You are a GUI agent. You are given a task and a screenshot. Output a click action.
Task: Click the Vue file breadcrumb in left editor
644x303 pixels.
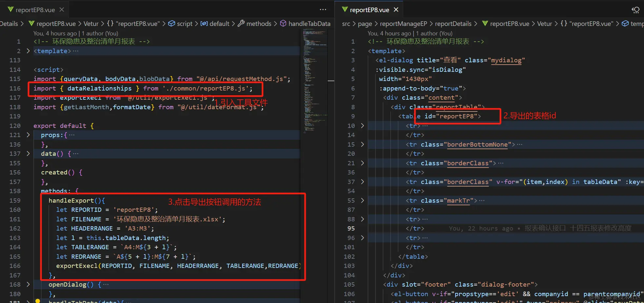pos(52,24)
